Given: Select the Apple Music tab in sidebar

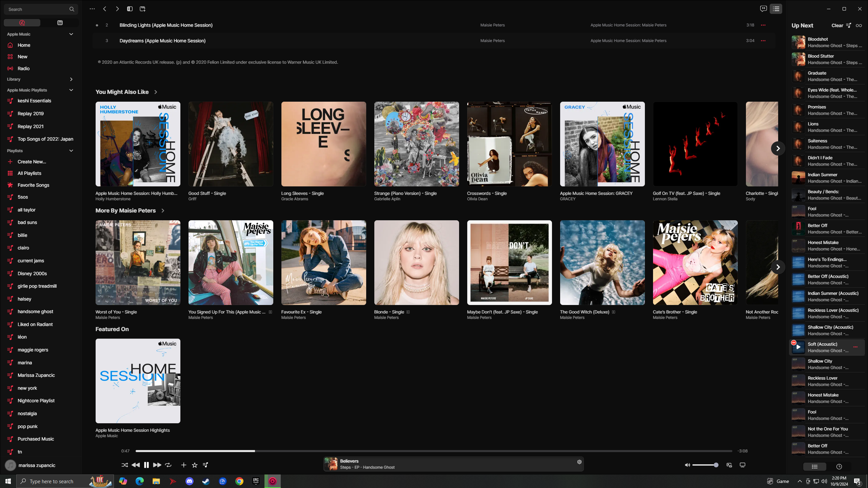Looking at the screenshot, I should (x=22, y=23).
